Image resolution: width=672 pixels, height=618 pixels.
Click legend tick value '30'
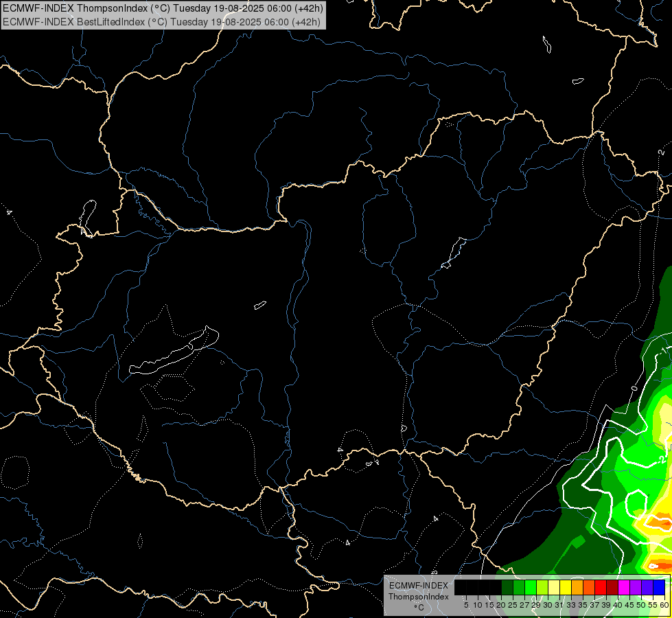pyautogui.click(x=548, y=605)
